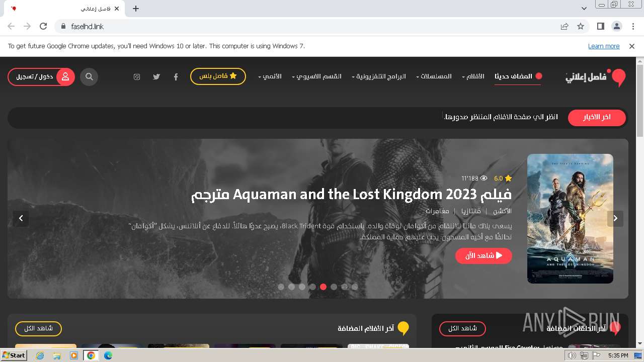Screen dimensions: 644x362
Task: Expand the الأنمي dropdown menu
Action: pos(270,76)
